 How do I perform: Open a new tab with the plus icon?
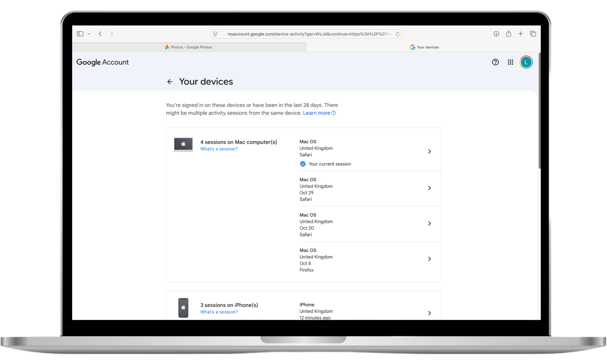point(521,33)
